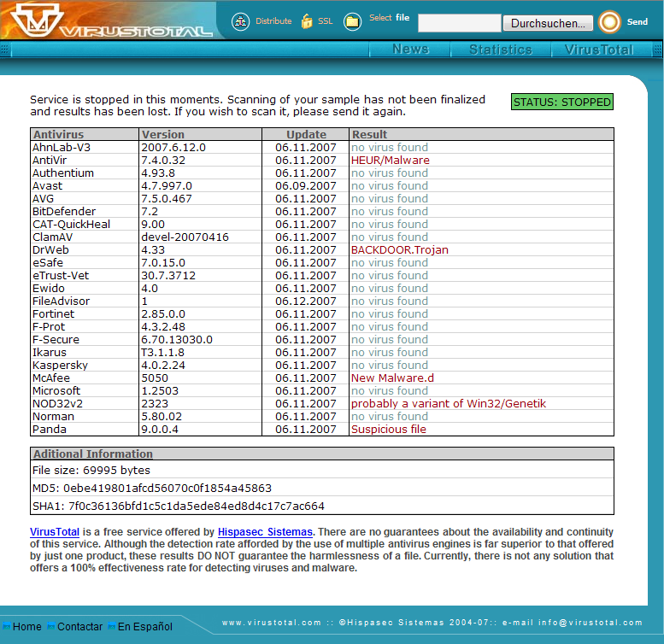The height and width of the screenshot is (644, 664).
Task: Click the AhnLab-V3 antivirus name
Action: point(62,147)
